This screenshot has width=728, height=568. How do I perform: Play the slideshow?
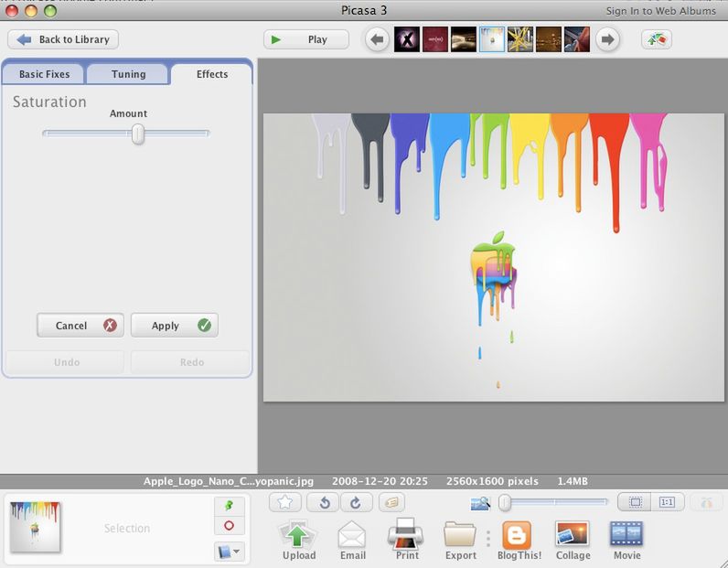pyautogui.click(x=306, y=39)
